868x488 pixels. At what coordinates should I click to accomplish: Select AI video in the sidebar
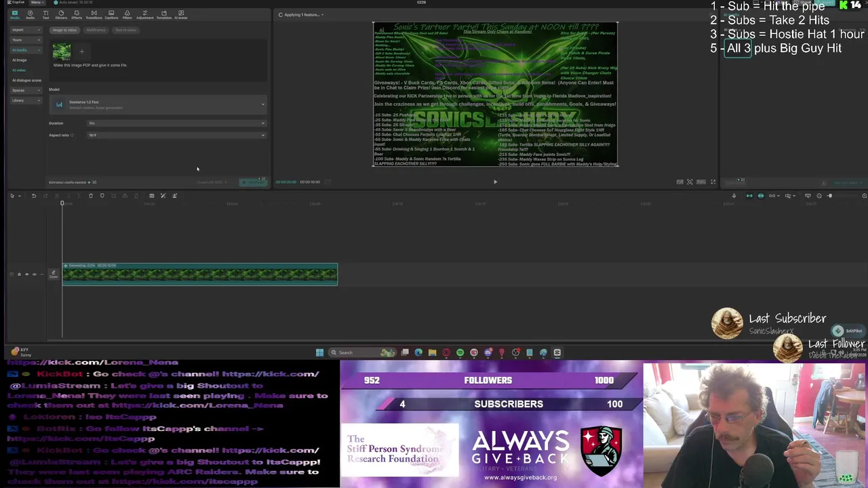point(19,70)
